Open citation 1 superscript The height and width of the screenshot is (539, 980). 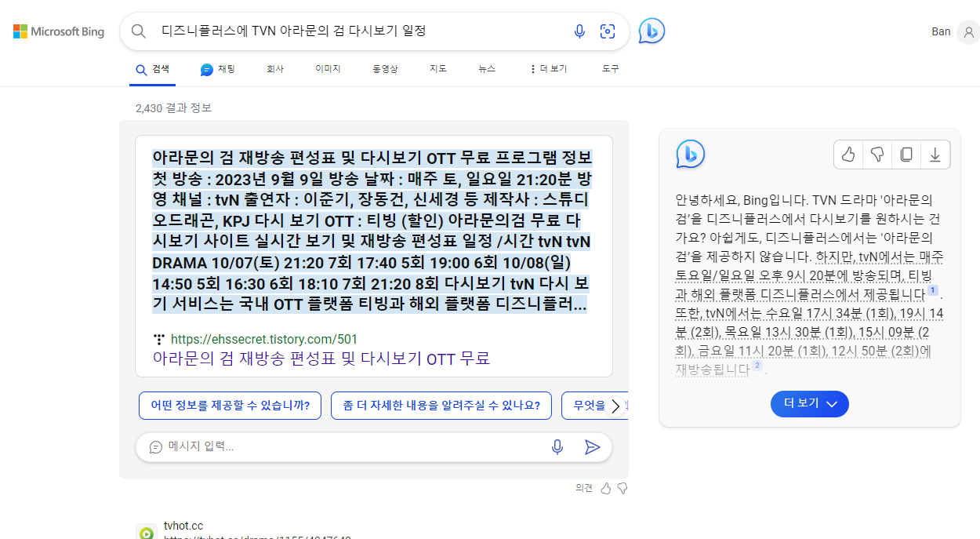tap(933, 291)
